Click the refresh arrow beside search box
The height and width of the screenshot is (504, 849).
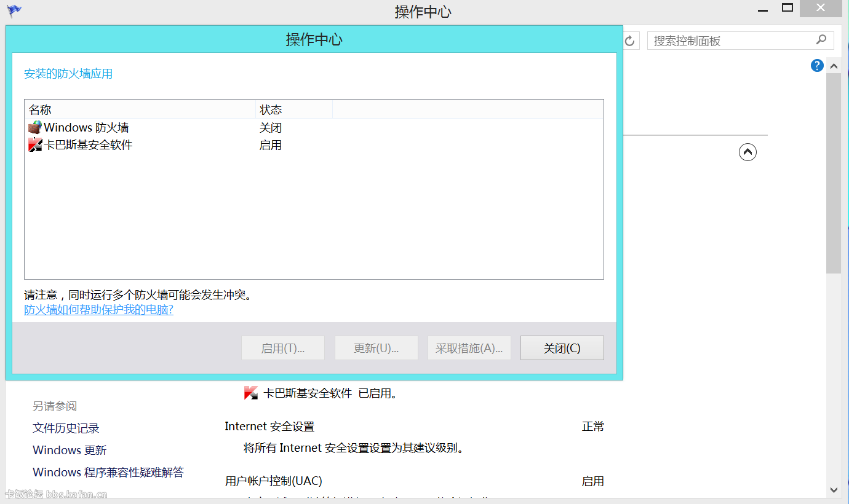pyautogui.click(x=629, y=41)
